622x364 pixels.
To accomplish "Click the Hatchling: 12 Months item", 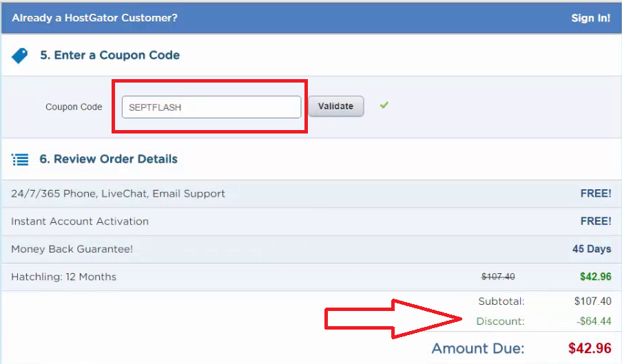I will [63, 277].
